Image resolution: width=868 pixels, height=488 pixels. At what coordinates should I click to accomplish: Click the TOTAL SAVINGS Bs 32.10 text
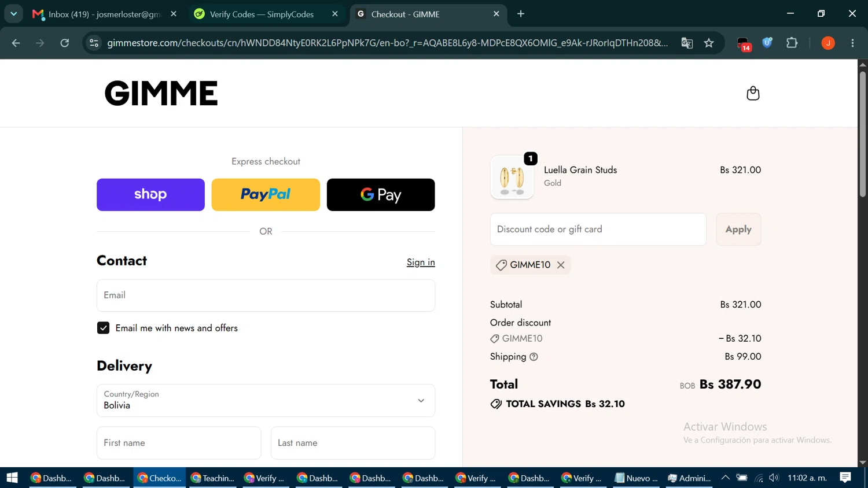(x=565, y=404)
